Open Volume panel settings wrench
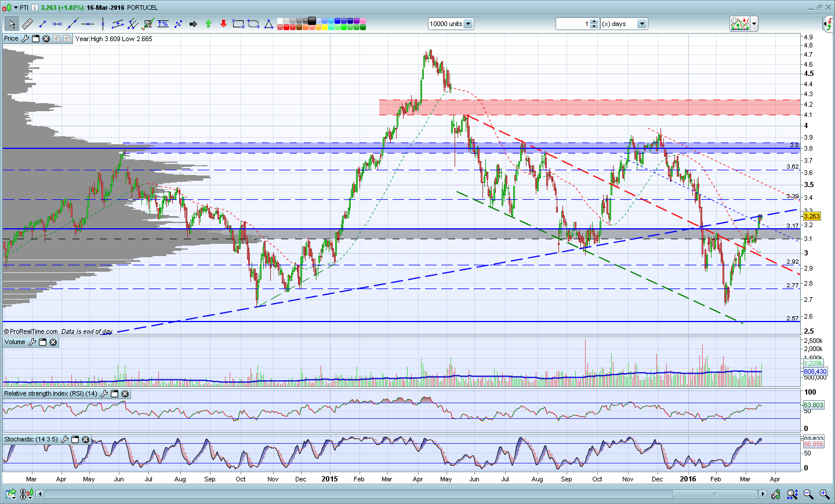 (32, 342)
